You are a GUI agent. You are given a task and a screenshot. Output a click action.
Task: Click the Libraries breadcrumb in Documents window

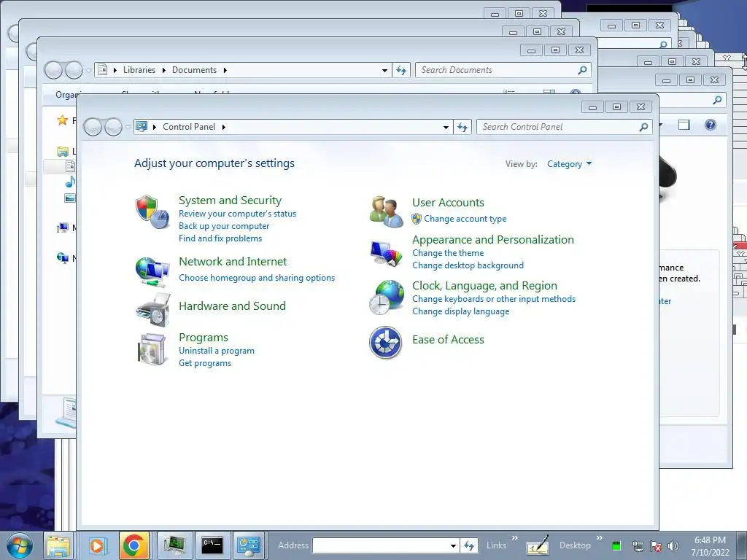click(x=139, y=71)
